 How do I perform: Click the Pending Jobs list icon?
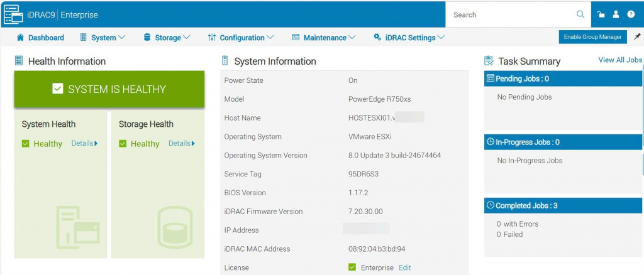tap(491, 78)
